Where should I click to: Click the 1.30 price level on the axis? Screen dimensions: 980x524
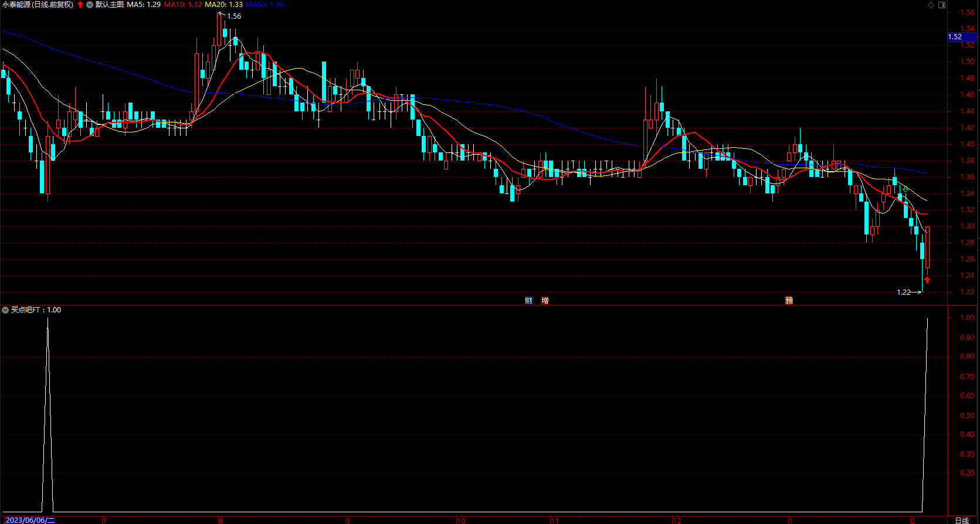pos(967,226)
